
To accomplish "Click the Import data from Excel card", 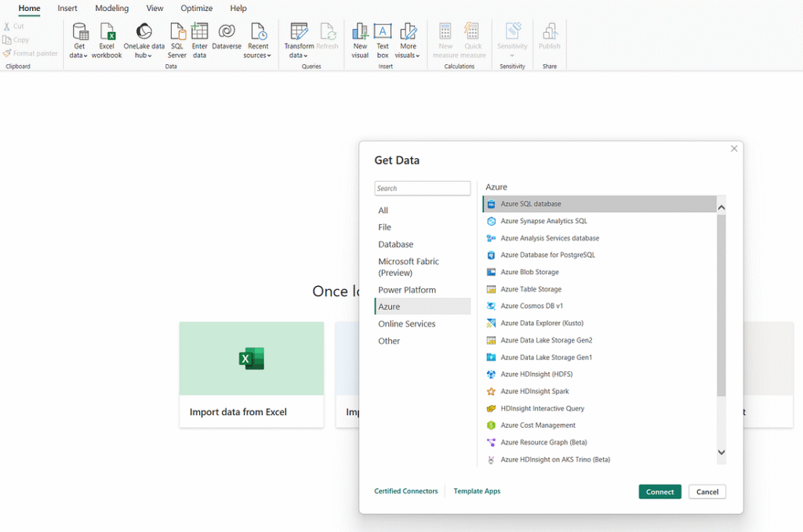I will [x=252, y=375].
